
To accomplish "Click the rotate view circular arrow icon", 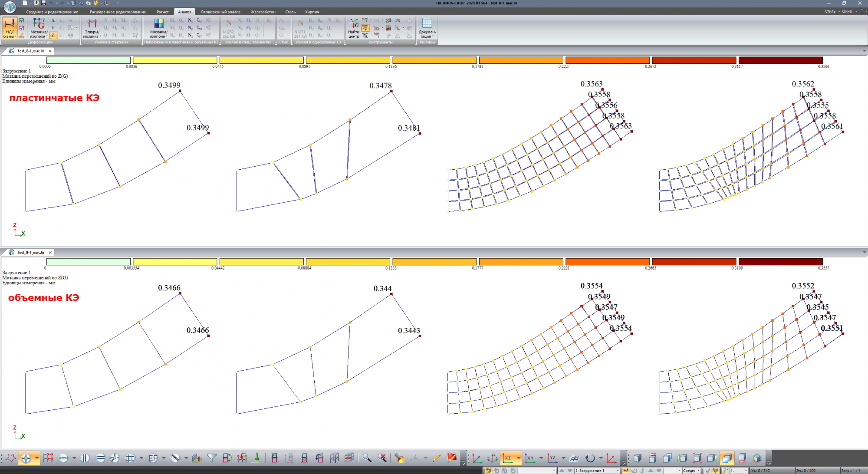I will pyautogui.click(x=590, y=458).
